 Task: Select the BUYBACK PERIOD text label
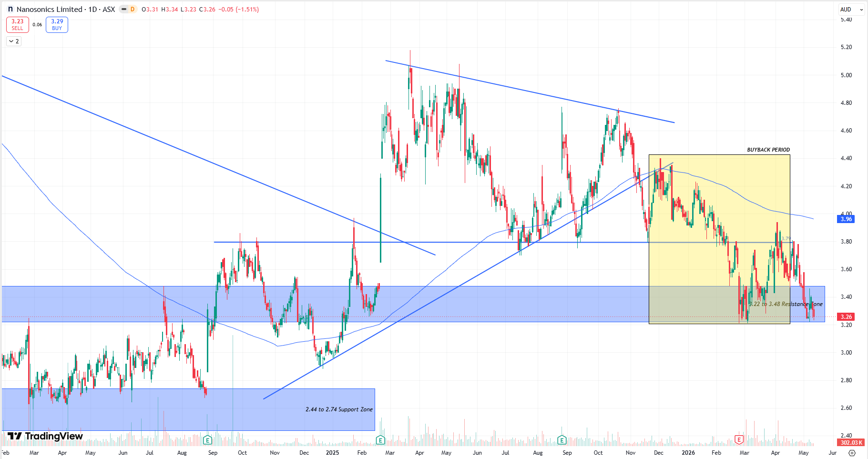click(x=768, y=150)
